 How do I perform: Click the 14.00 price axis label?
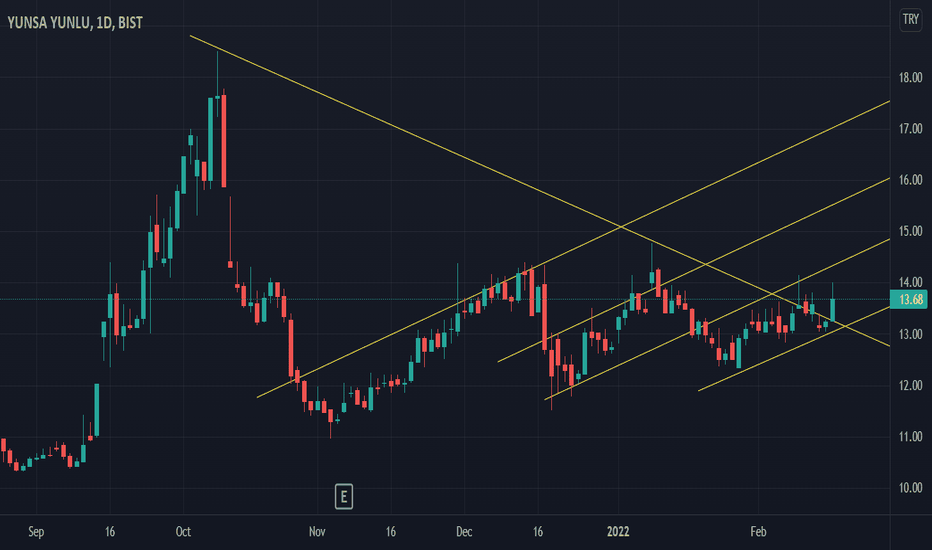[x=910, y=282]
